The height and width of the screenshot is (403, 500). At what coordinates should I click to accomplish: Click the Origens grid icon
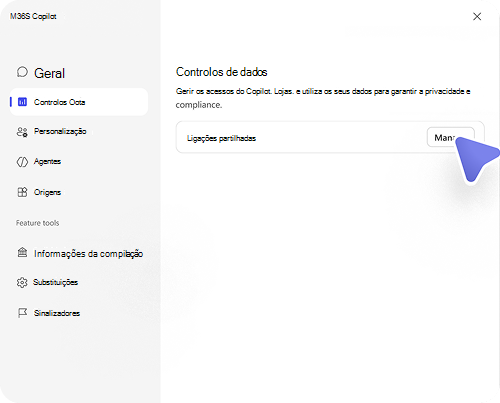click(x=22, y=192)
